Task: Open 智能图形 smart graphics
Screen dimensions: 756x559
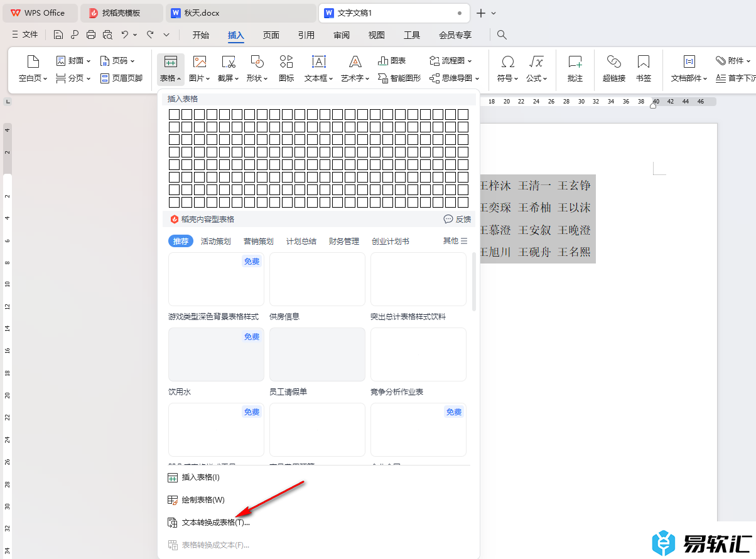Action: [x=399, y=78]
